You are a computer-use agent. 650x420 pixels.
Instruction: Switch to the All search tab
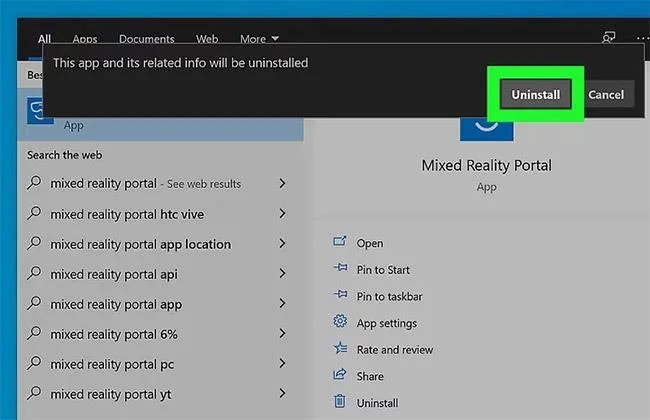coord(44,39)
